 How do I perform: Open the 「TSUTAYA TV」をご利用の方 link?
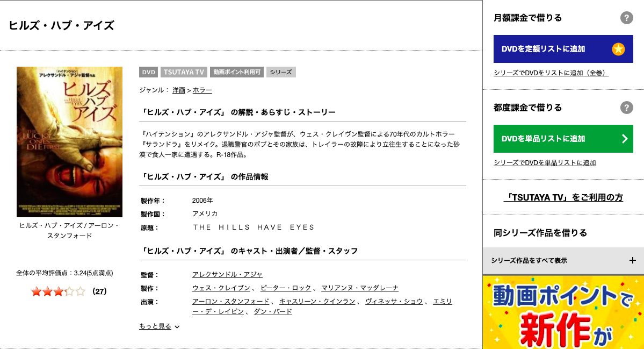pos(563,197)
